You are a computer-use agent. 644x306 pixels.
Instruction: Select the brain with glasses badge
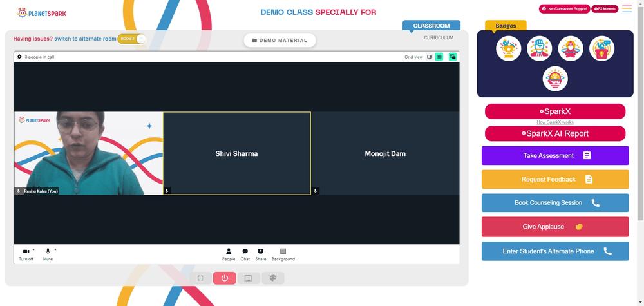[x=555, y=79]
